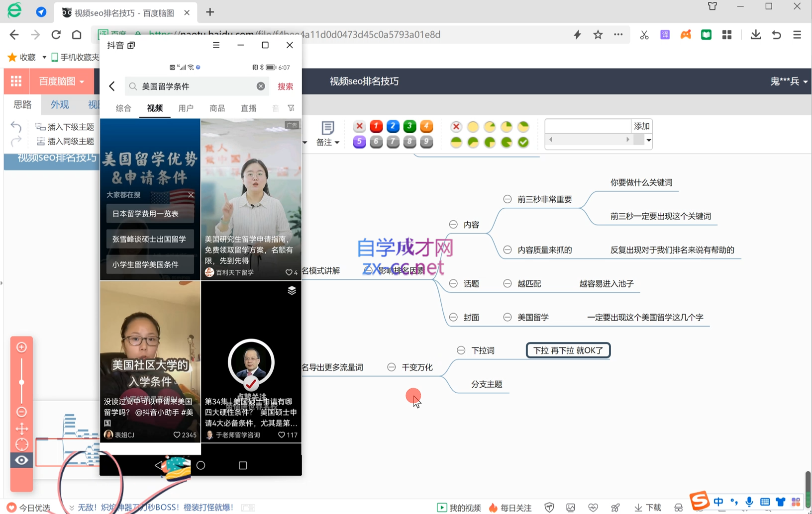Image resolution: width=812 pixels, height=514 pixels.
Task: Close the 大家都在搜 suggestions panel
Action: tap(191, 195)
